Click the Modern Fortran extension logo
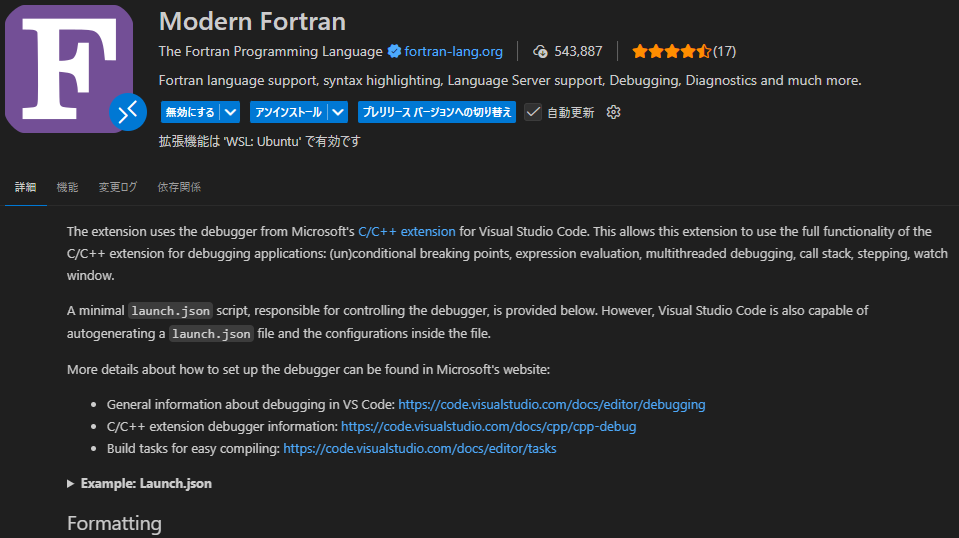Image resolution: width=959 pixels, height=538 pixels. click(68, 68)
